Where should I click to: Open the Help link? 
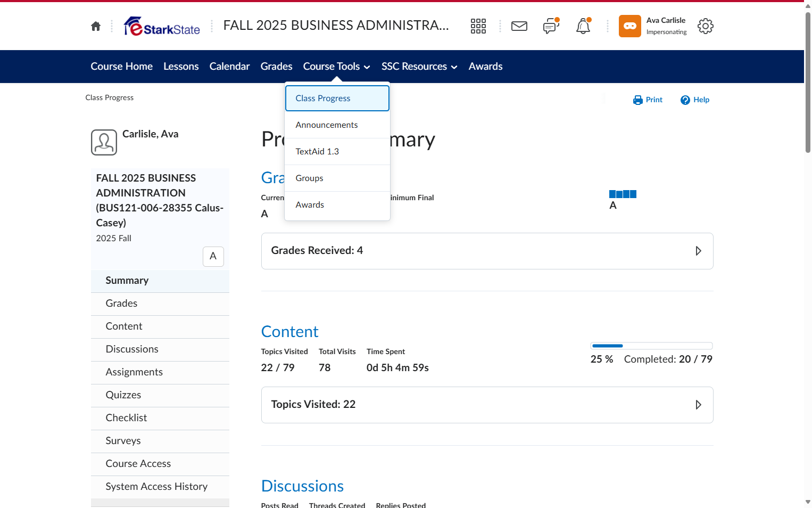[x=694, y=100]
